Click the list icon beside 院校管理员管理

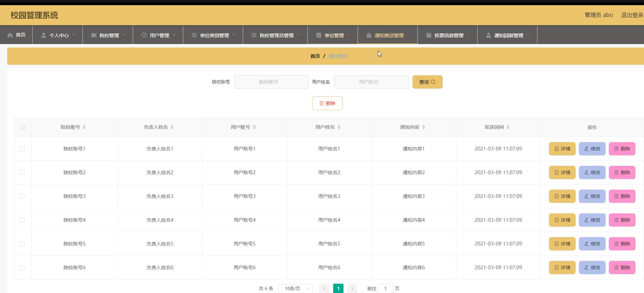[254, 35]
